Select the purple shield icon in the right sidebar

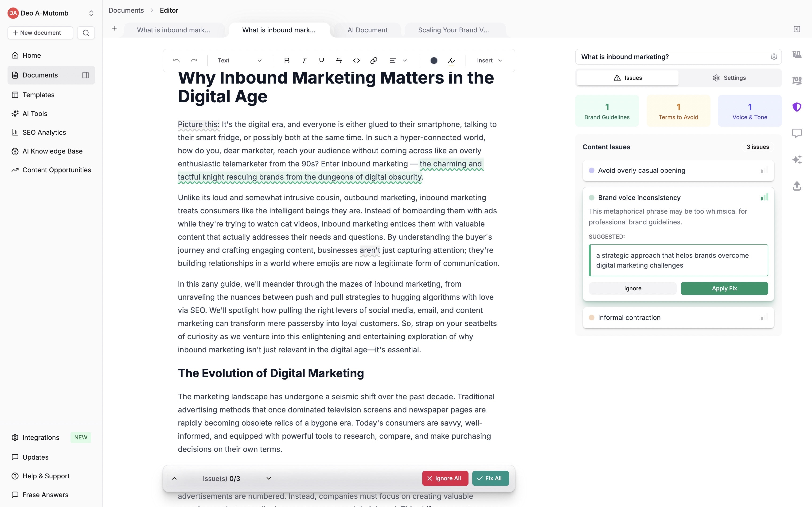[x=797, y=107]
